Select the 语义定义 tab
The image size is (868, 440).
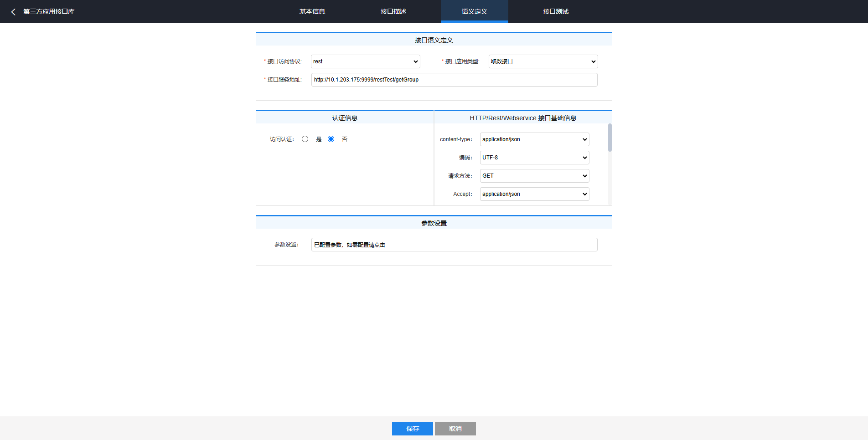click(474, 11)
